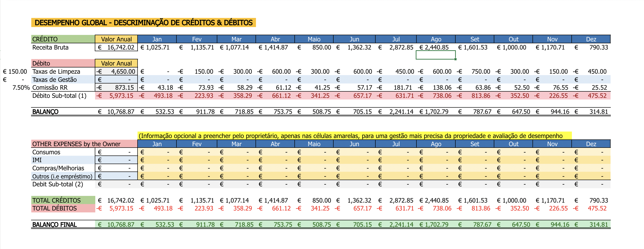
Task: Select Comissão RR Dez value 25.52
Action: coord(591,88)
